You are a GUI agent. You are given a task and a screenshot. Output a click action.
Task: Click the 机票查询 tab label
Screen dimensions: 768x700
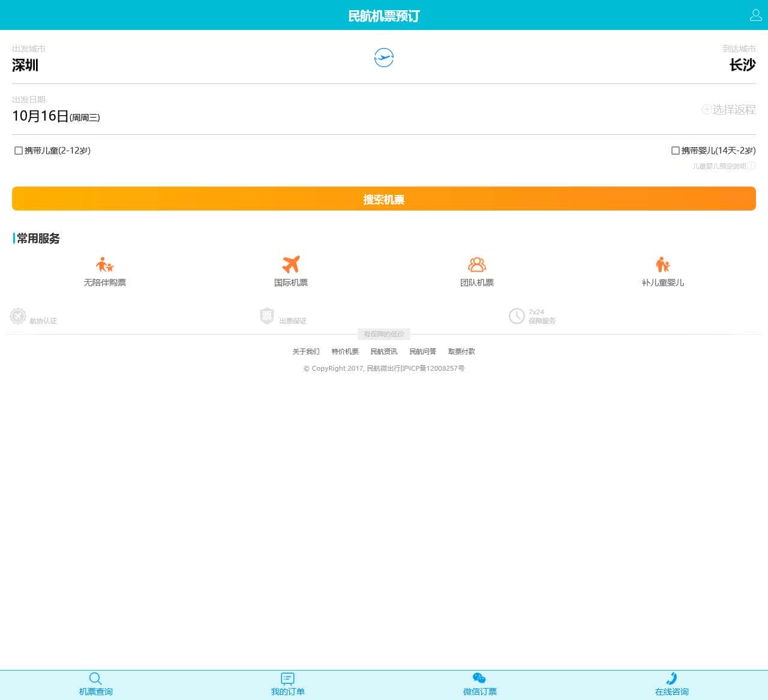[96, 692]
